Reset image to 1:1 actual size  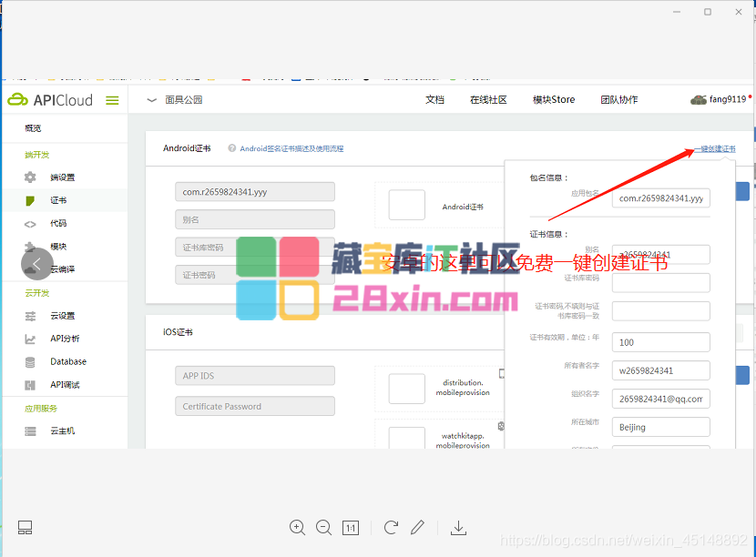[351, 528]
